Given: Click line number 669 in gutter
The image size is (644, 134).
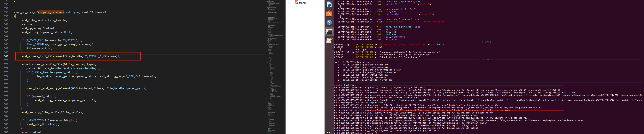Looking at the screenshot, I should coord(6,56).
